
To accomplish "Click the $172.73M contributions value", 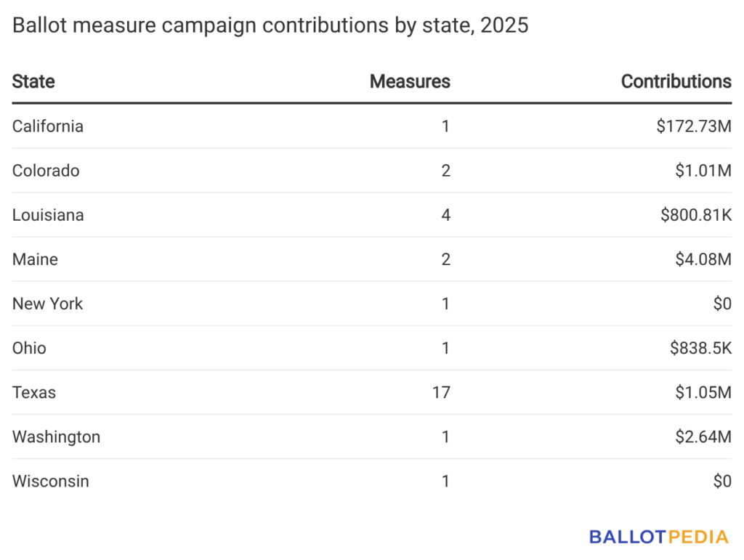I will [x=693, y=126].
